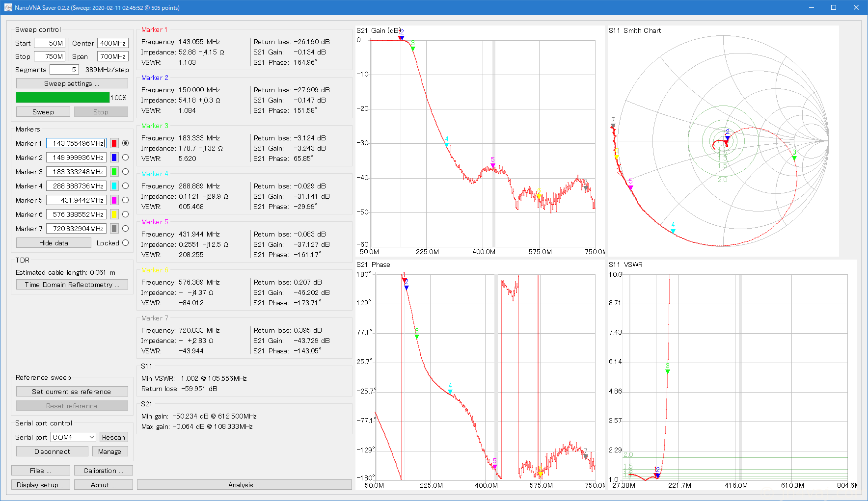Image resolution: width=868 pixels, height=501 pixels.
Task: Open the About dialog
Action: click(x=103, y=485)
